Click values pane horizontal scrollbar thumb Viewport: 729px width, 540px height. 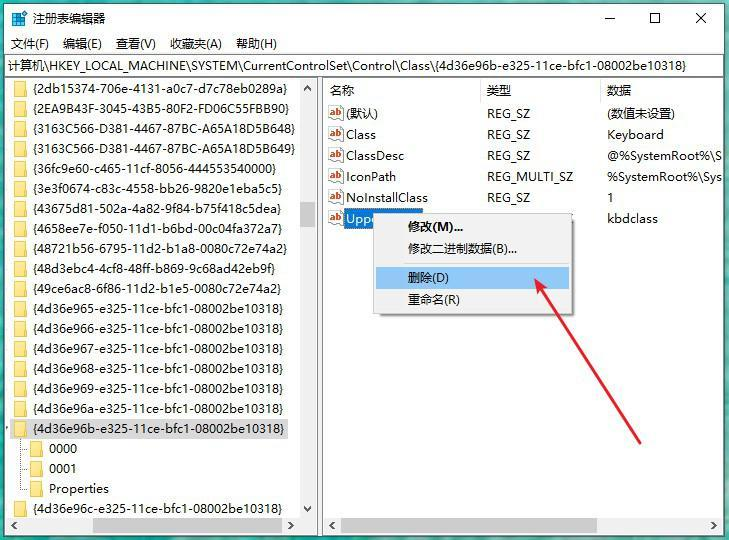pyautogui.click(x=469, y=526)
